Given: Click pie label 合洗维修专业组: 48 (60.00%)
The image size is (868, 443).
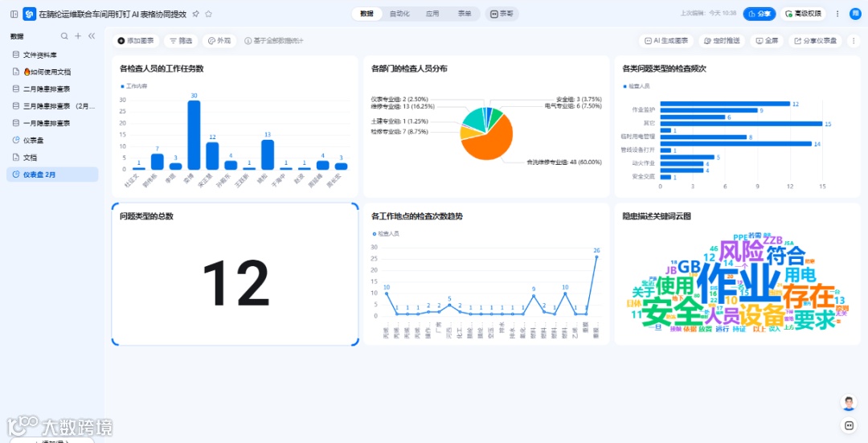Looking at the screenshot, I should (x=563, y=162).
